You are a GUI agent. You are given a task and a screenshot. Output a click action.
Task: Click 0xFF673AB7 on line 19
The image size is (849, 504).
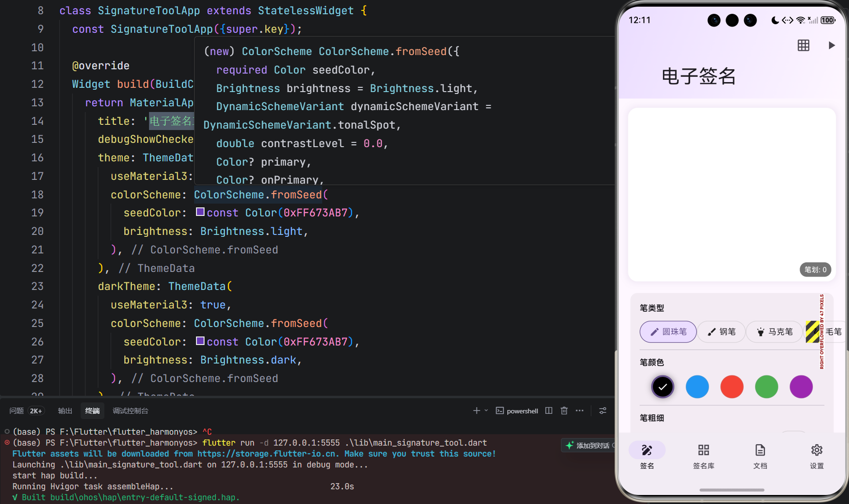click(316, 213)
